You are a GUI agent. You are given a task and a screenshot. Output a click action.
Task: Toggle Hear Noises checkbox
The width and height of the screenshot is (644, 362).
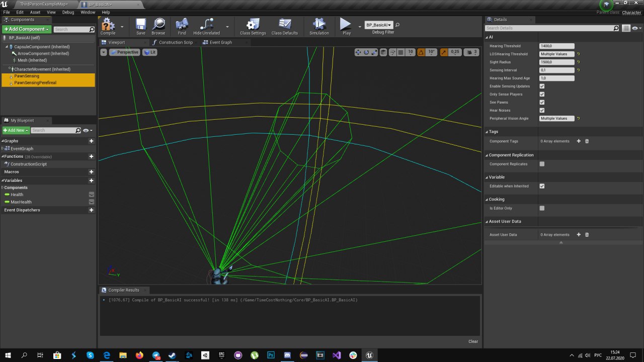click(542, 110)
